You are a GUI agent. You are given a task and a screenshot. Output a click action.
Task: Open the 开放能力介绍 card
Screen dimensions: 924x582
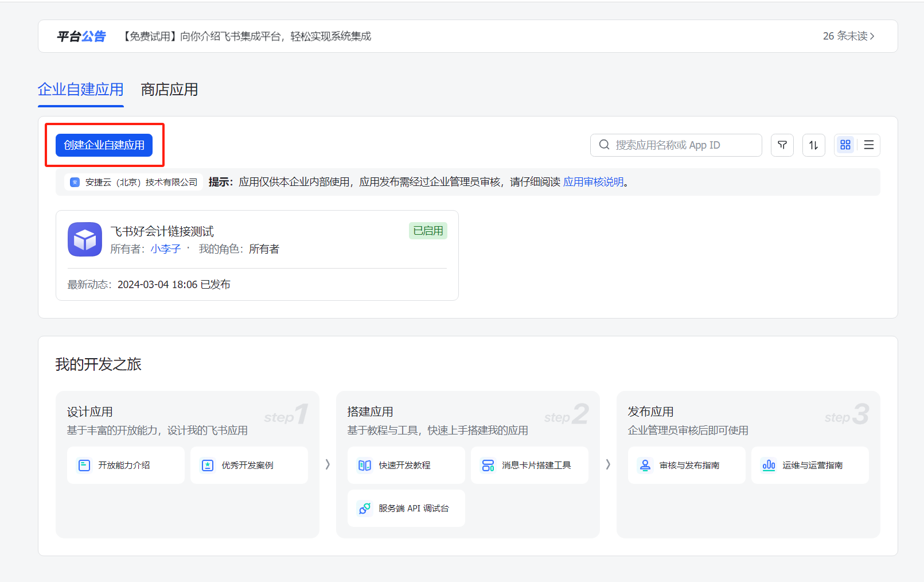126,465
